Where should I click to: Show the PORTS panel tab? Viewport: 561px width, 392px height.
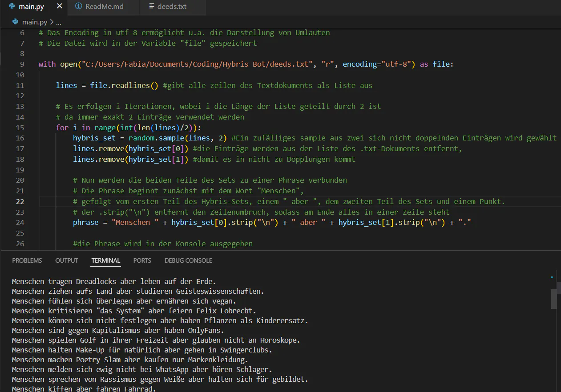[x=142, y=260]
